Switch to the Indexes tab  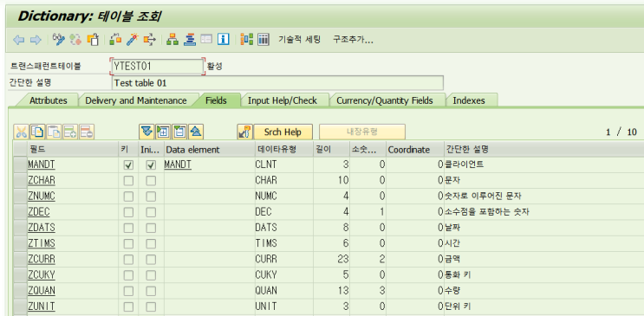point(469,100)
